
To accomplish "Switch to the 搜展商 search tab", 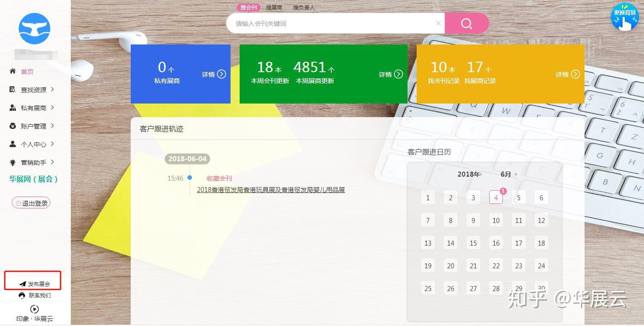I will 274,7.
